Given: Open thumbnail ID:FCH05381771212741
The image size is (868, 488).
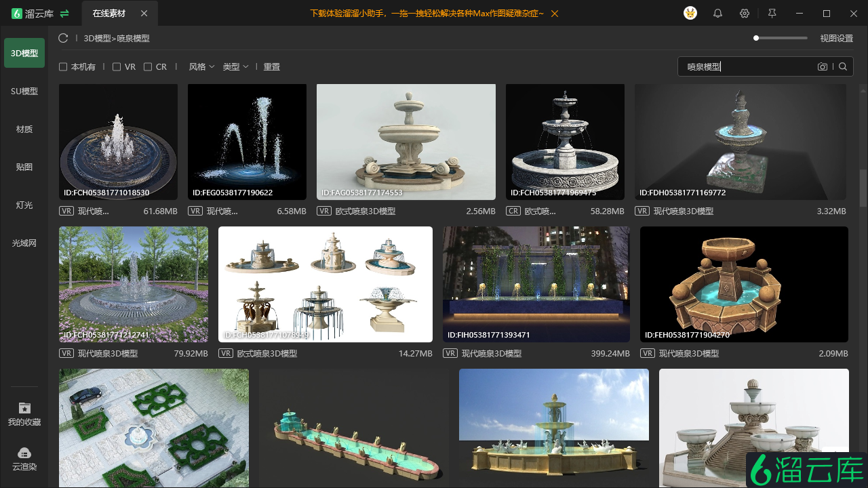Looking at the screenshot, I should [x=134, y=284].
